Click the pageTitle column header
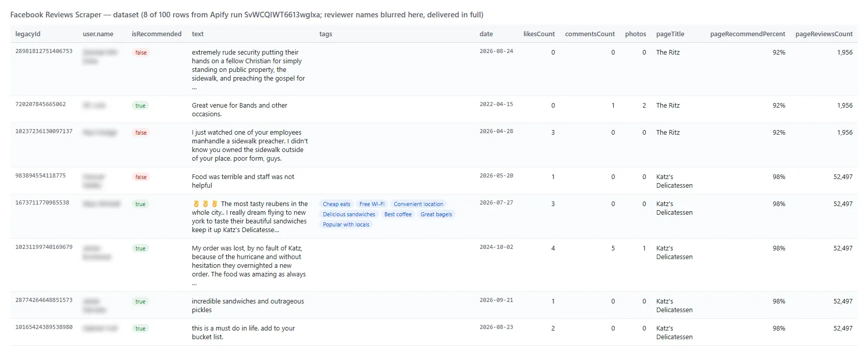 (x=670, y=34)
